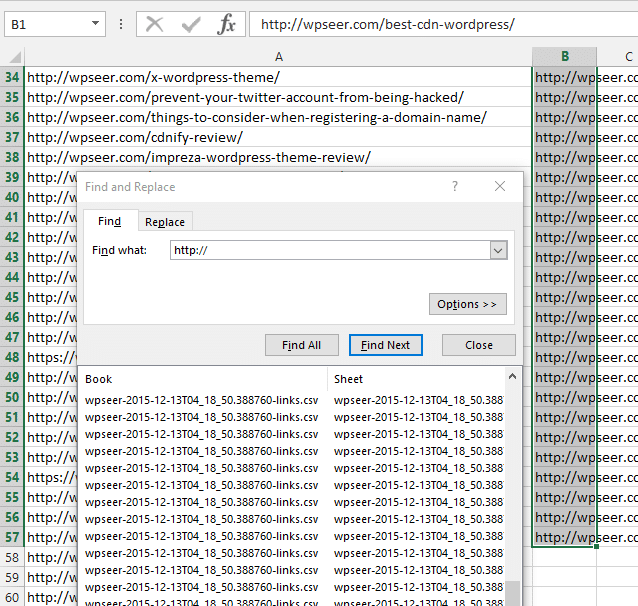Click cell B45 in column B

[x=564, y=297]
